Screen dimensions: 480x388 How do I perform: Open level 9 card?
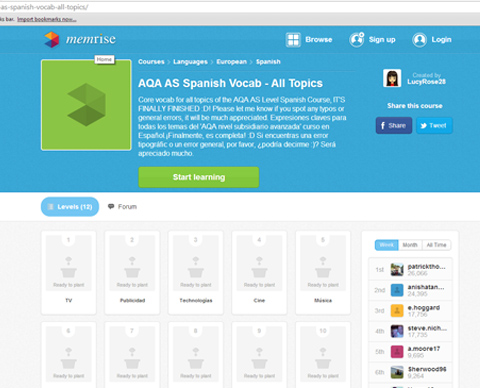point(259,355)
